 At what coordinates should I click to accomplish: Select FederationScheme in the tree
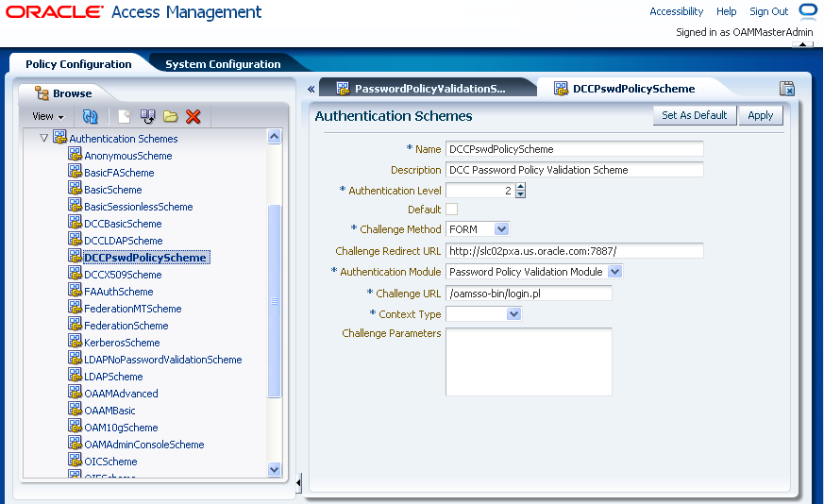126,326
